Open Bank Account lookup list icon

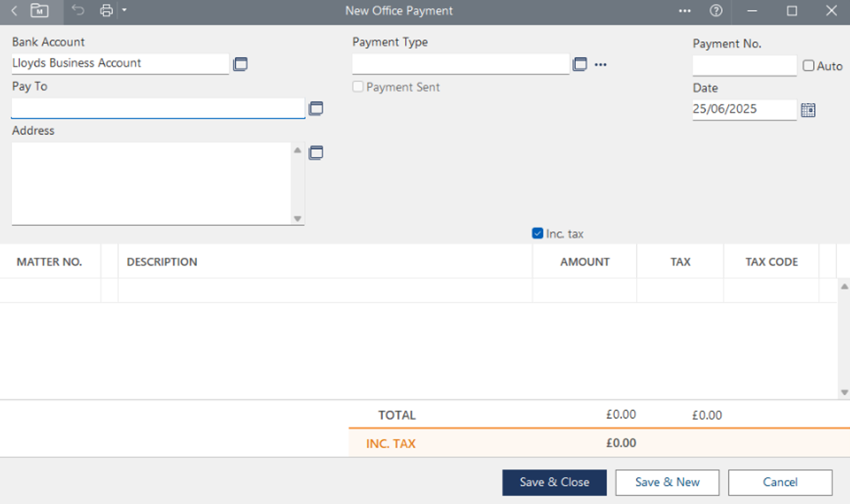pyautogui.click(x=240, y=64)
